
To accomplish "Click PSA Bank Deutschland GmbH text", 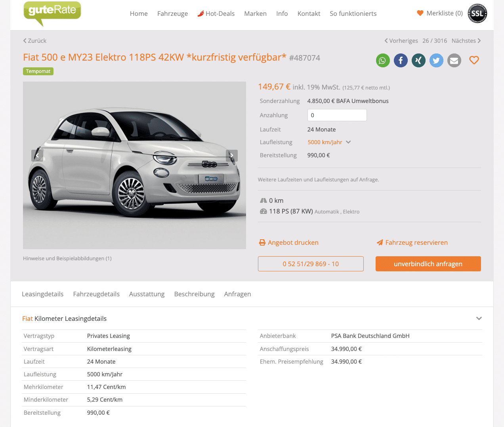I will pos(370,336).
